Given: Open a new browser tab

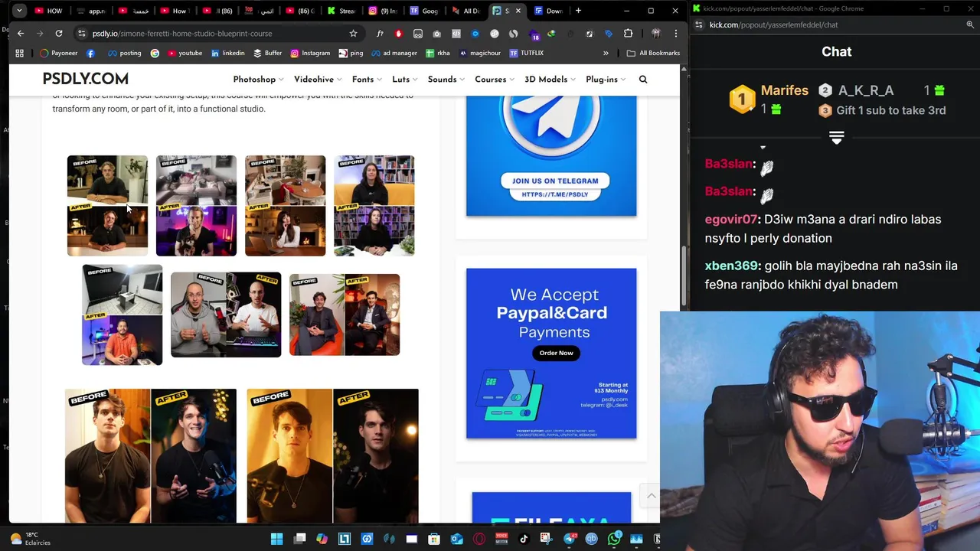Looking at the screenshot, I should [x=578, y=11].
